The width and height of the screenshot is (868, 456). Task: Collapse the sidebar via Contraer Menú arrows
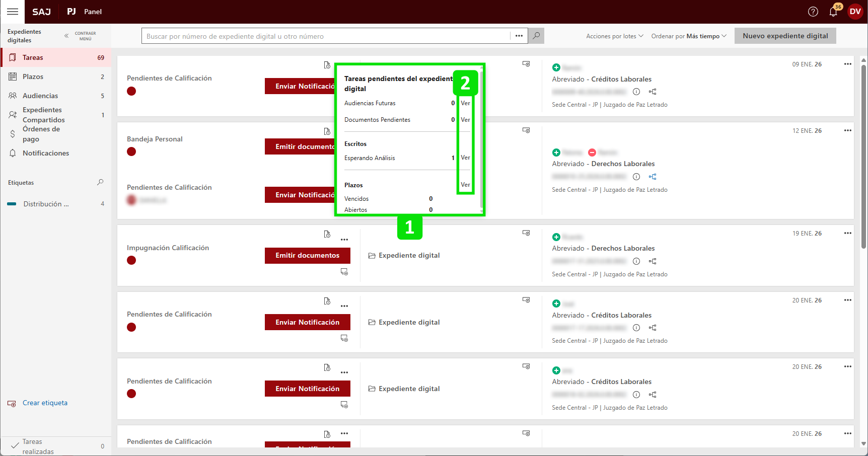tap(66, 36)
